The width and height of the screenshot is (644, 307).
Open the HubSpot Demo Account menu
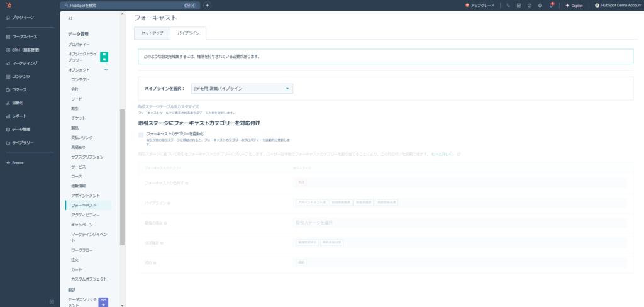[618, 5]
